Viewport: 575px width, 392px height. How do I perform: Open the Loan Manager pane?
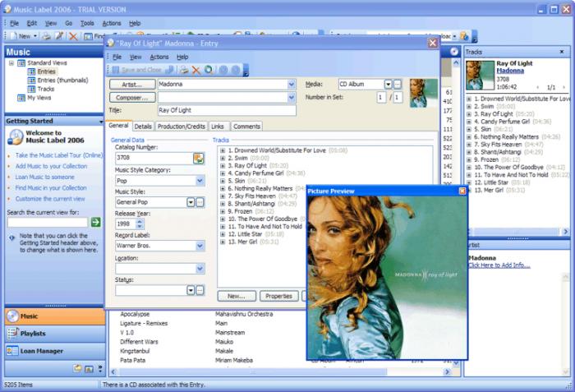tap(55, 351)
